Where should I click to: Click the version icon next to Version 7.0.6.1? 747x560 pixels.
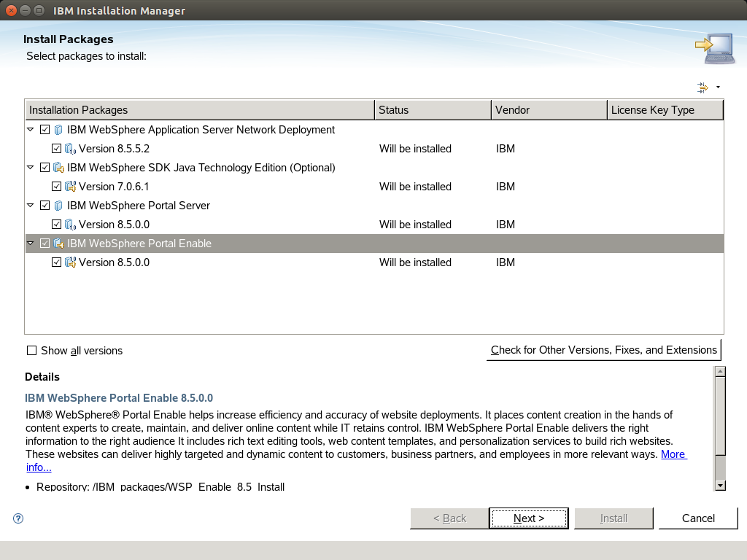tap(70, 187)
